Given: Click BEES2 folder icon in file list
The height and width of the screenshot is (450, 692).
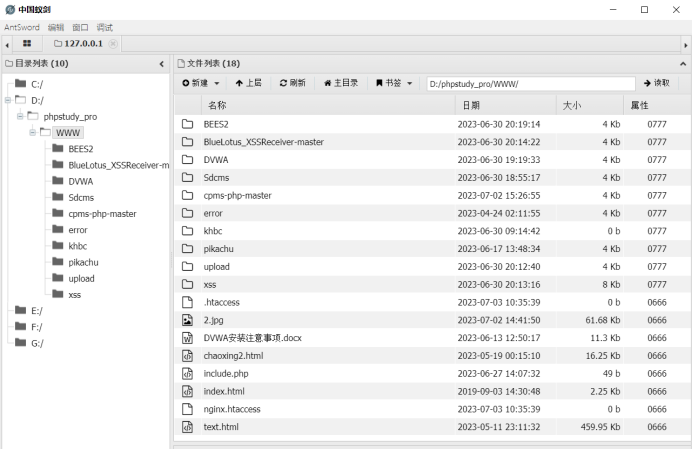Looking at the screenshot, I should click(188, 124).
